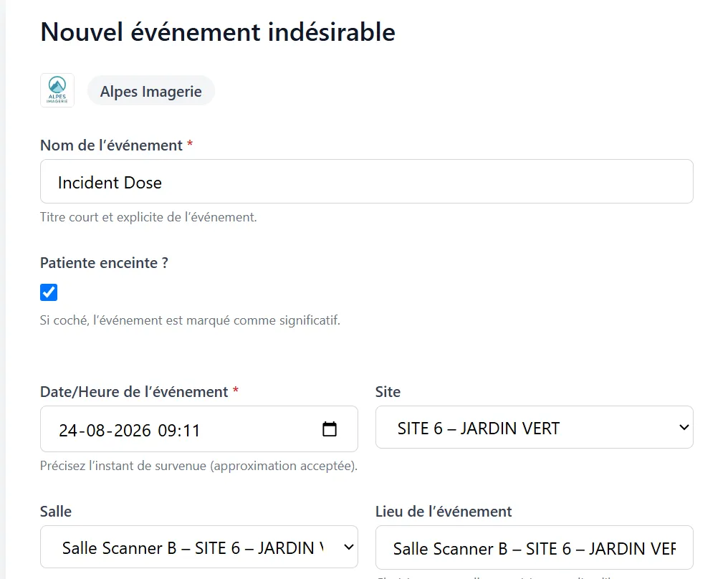Click the Patiente enceinte ? label
The image size is (728, 579).
104,263
